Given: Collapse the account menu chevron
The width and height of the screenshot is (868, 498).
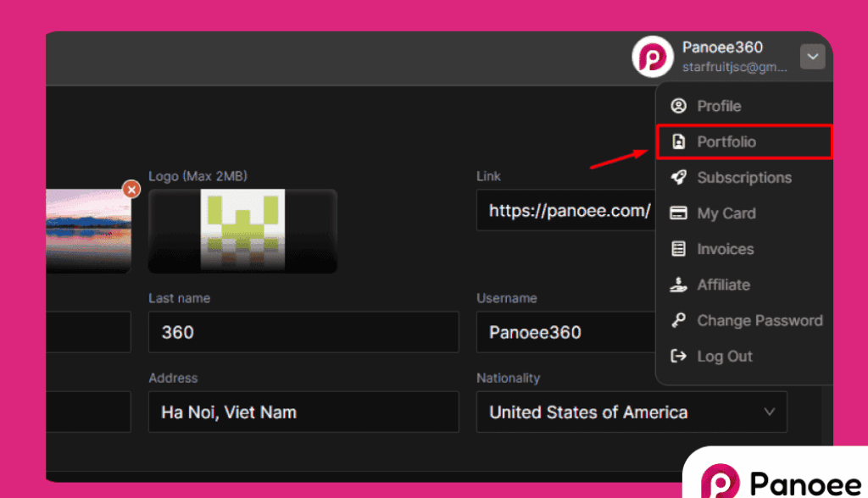Looking at the screenshot, I should 812,57.
